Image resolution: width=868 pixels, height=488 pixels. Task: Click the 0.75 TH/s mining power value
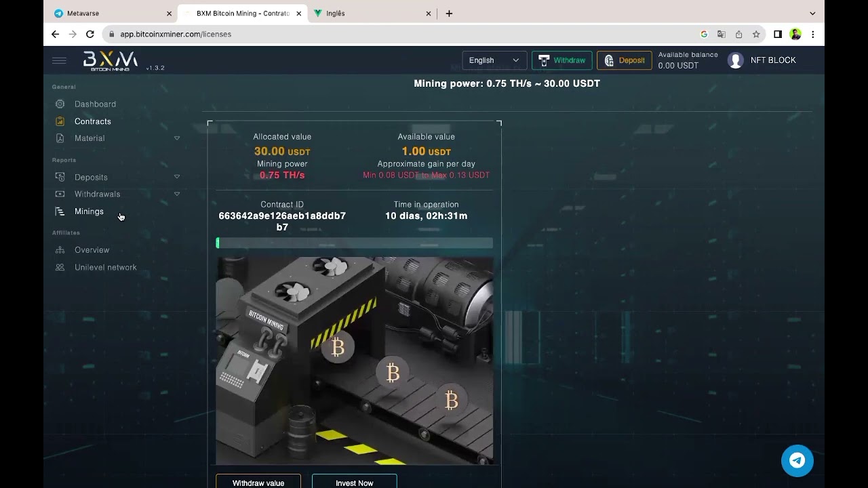[282, 175]
